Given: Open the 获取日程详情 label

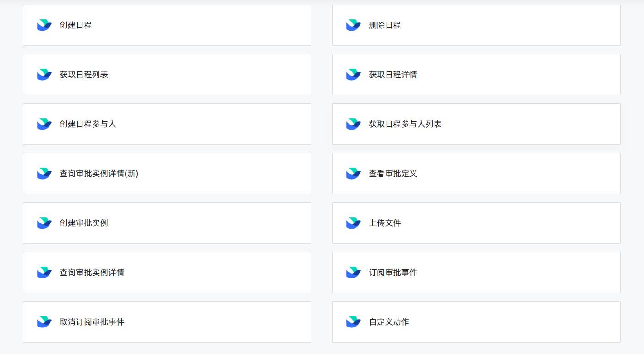Looking at the screenshot, I should click(x=393, y=75).
